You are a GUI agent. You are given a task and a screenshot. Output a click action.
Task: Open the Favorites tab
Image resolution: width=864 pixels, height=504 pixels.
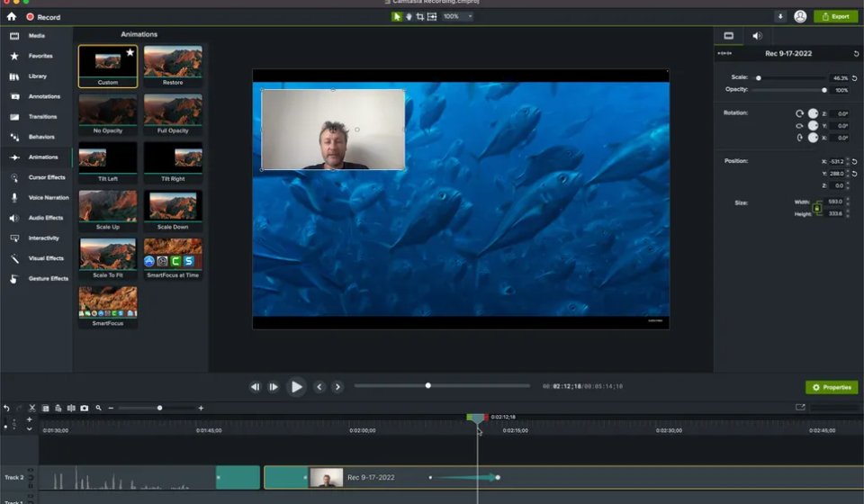(36, 56)
